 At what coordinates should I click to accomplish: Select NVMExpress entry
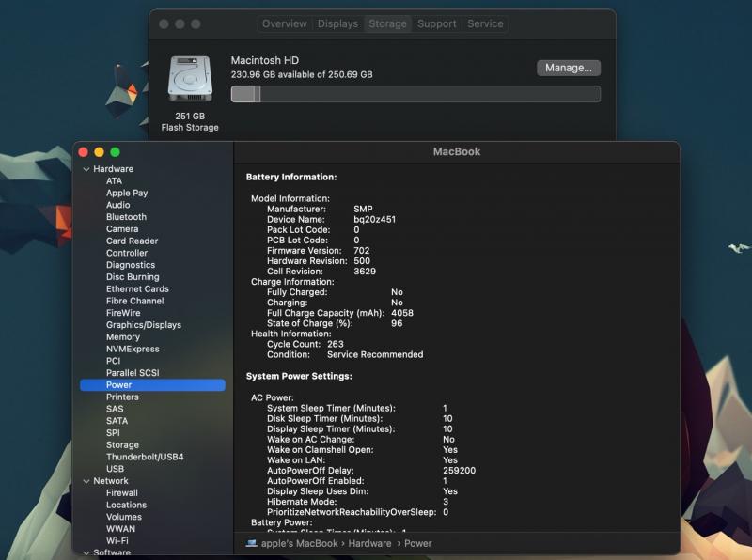[x=133, y=349]
